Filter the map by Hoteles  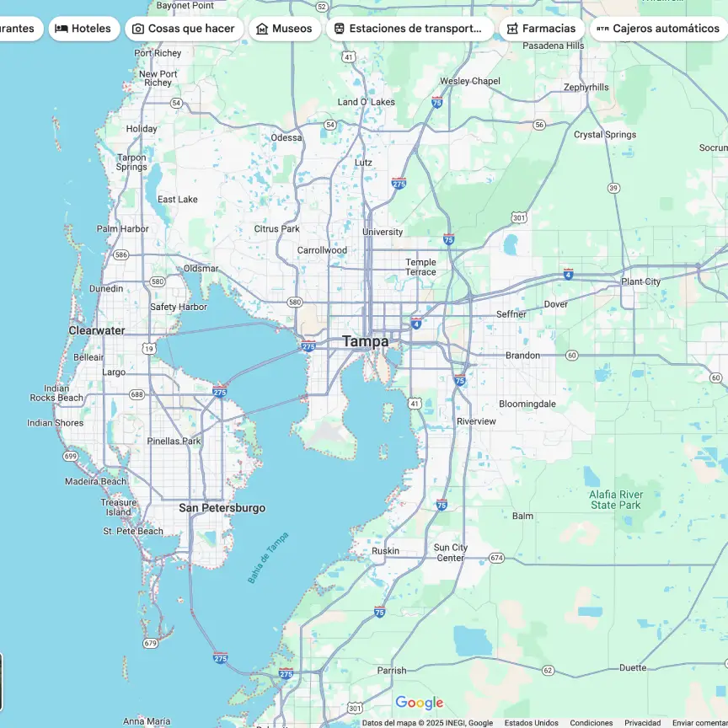[x=84, y=29]
